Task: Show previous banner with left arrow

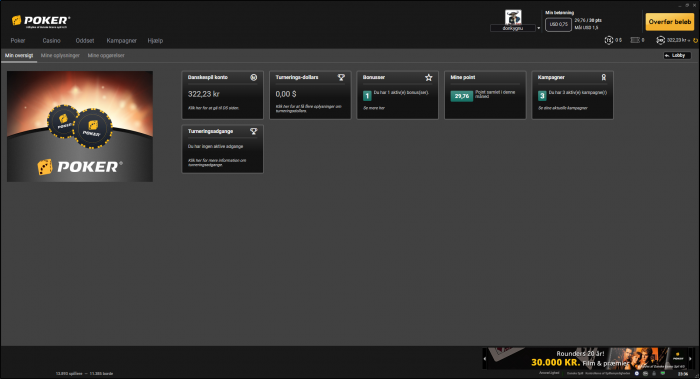Action: click(485, 358)
